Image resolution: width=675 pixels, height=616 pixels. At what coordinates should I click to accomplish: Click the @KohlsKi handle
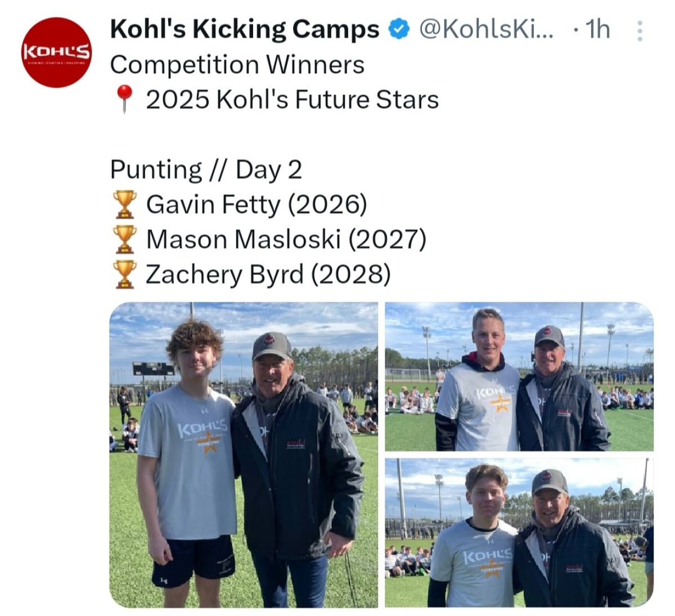coord(485,29)
